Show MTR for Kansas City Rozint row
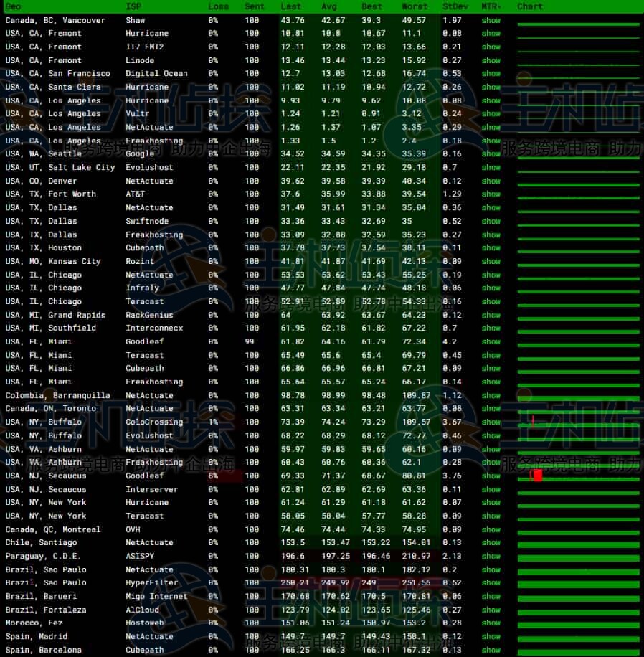Image resolution: width=644 pixels, height=657 pixels. [x=491, y=261]
